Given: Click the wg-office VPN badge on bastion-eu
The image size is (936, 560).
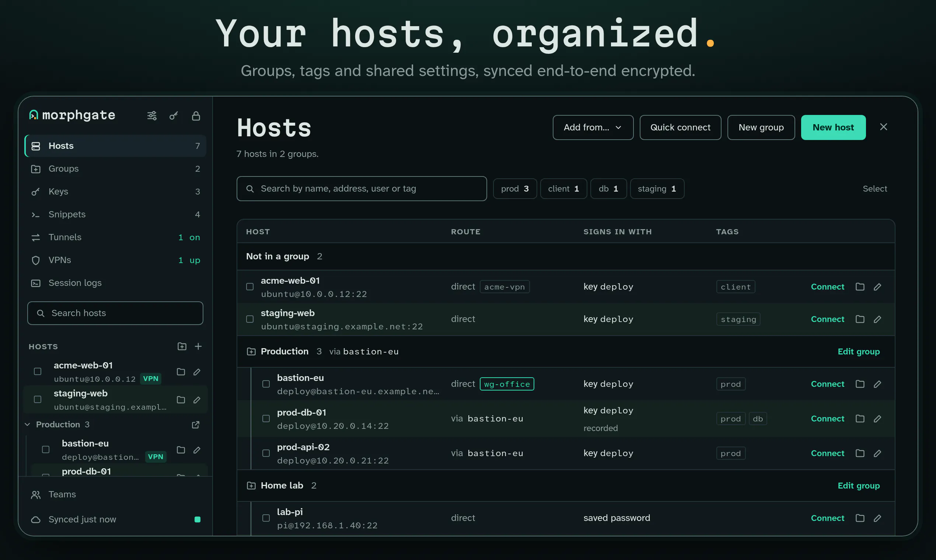Looking at the screenshot, I should pos(506,384).
